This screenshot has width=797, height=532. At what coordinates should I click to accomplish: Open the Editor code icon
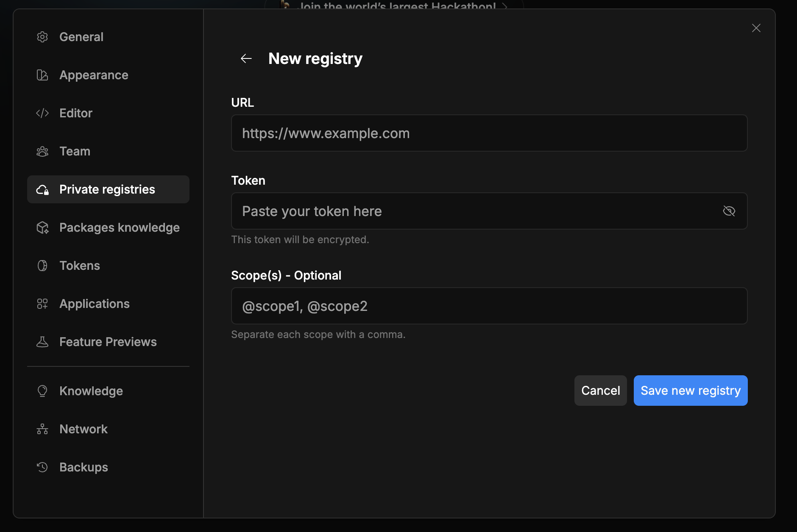pos(43,113)
